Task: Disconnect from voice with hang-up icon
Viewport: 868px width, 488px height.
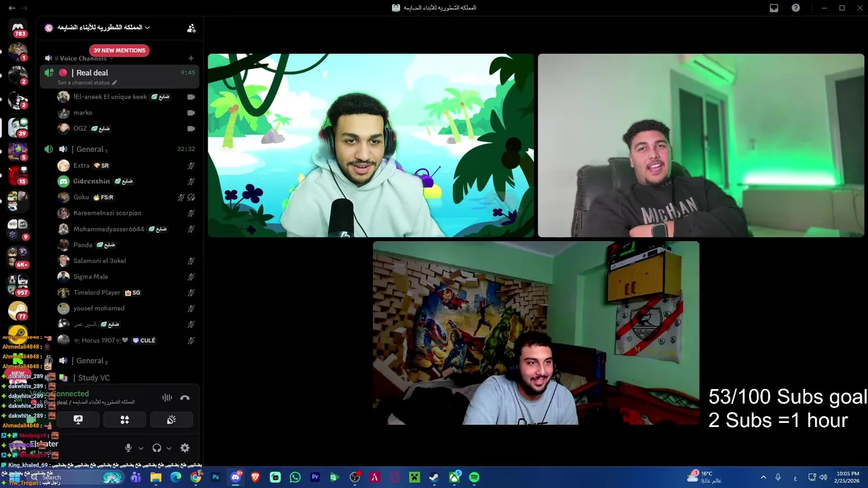Action: tap(185, 398)
